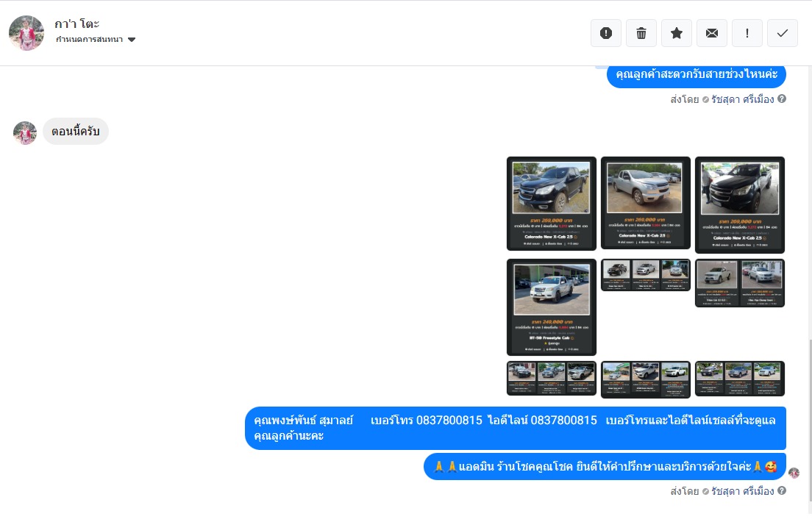Mark conversation unread with envelope icon
This screenshot has width=812, height=522.
click(712, 33)
